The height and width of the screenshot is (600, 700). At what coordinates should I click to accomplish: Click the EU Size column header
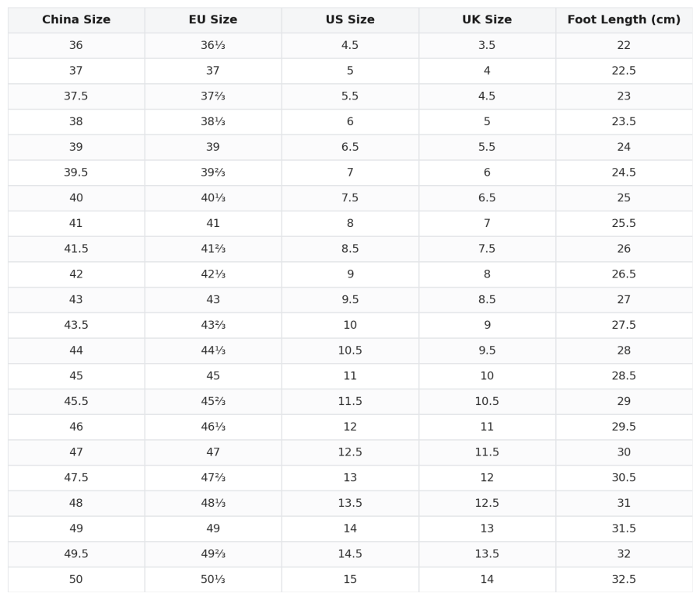click(213, 19)
